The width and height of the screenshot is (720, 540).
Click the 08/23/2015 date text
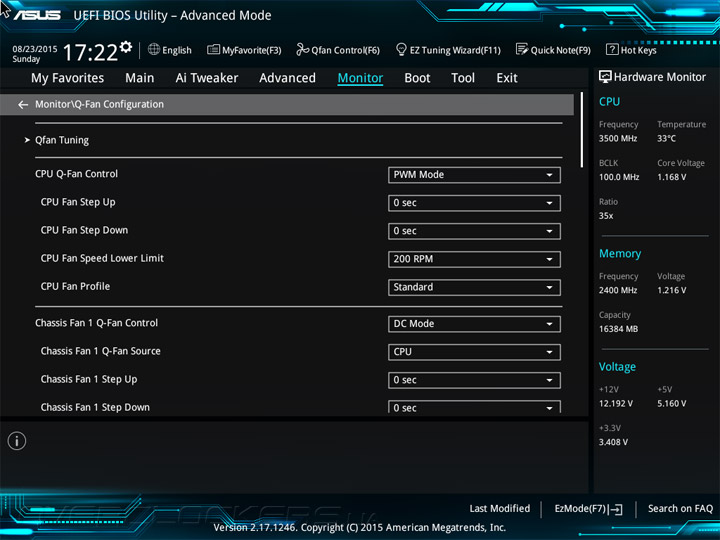pos(34,49)
